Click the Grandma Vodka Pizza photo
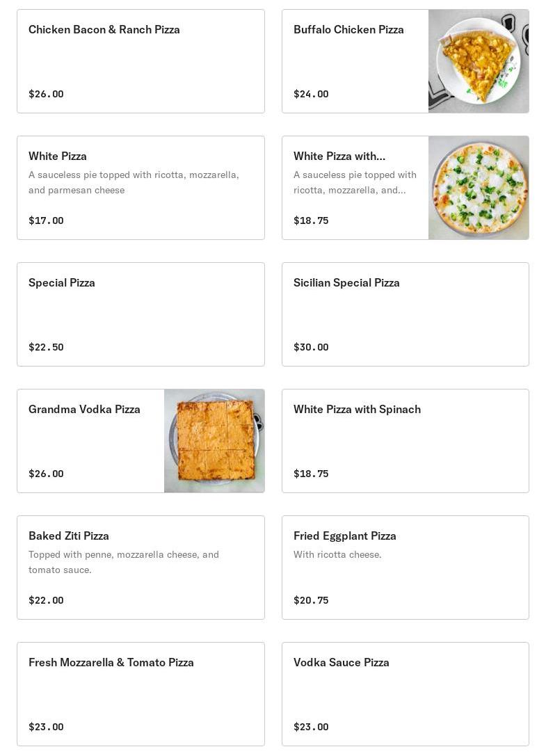This screenshot has width=546, height=756. click(x=214, y=441)
